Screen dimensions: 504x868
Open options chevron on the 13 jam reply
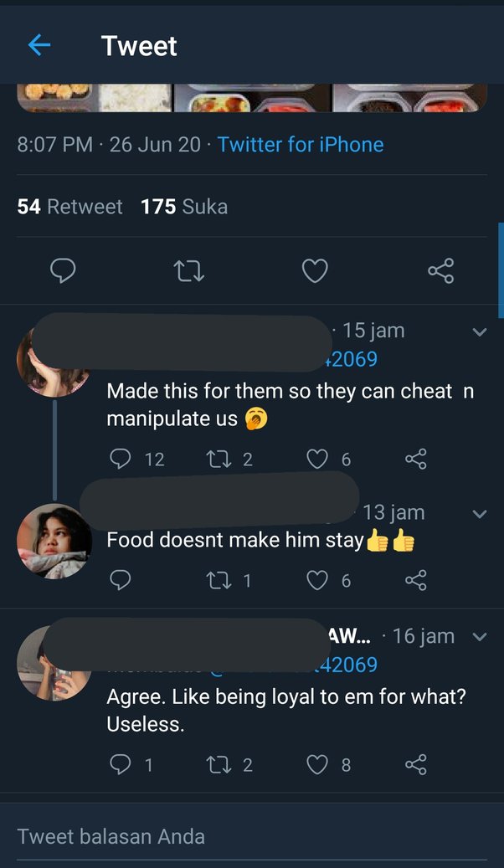[x=480, y=514]
